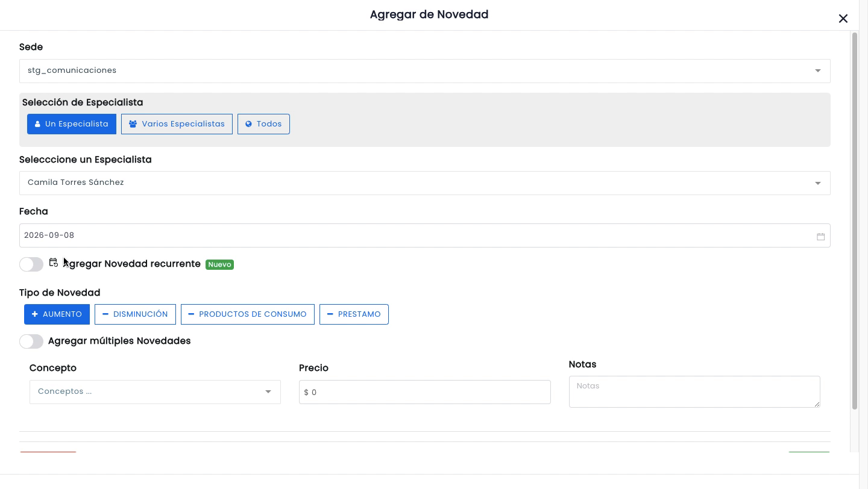Click the minus icon on PRESTAMO button
This screenshot has width=868, height=489.
330,314
